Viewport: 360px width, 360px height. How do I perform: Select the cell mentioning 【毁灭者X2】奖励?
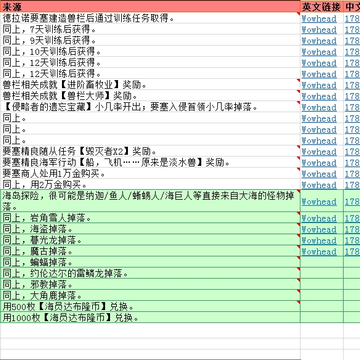[x=150, y=151]
